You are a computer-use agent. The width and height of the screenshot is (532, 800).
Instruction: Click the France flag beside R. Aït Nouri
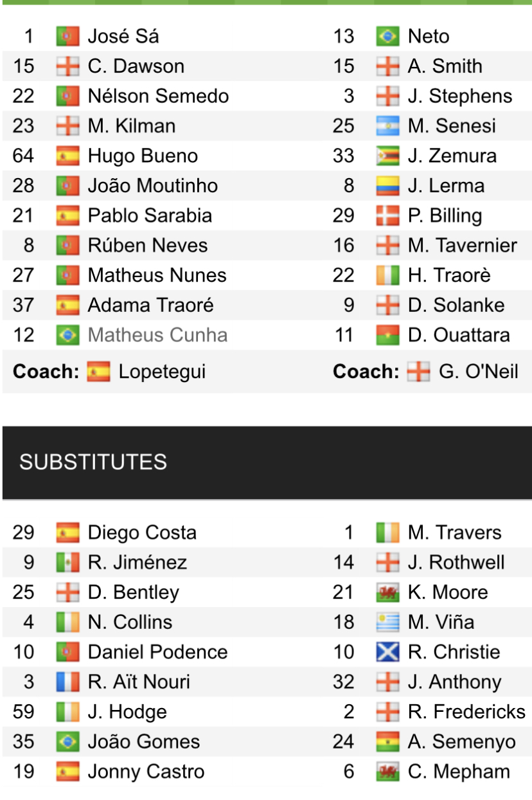click(x=67, y=682)
